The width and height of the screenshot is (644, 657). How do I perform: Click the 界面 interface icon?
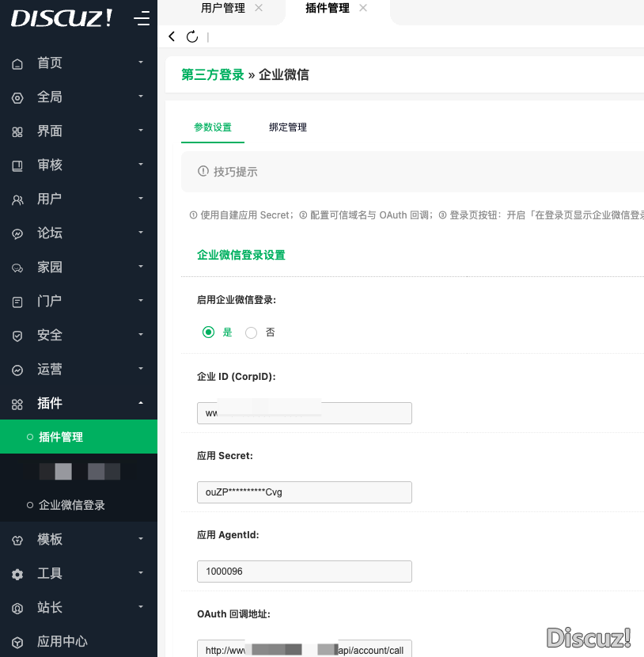coord(17,132)
